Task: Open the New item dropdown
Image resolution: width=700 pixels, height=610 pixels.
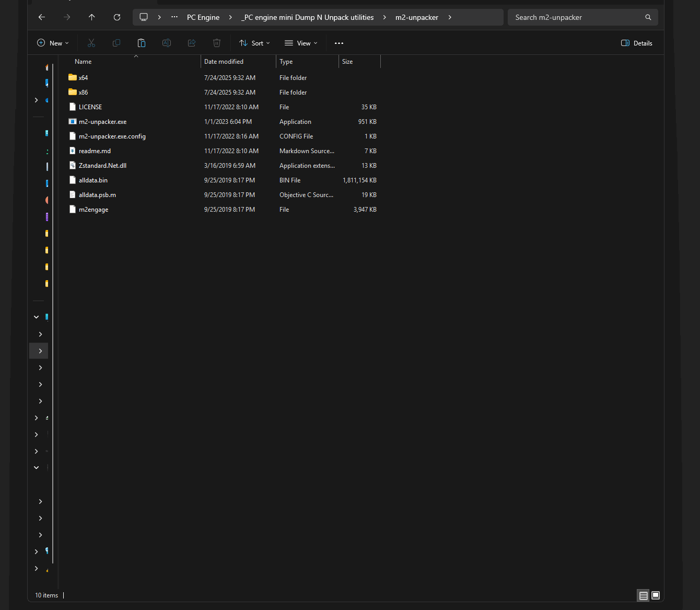Action: 53,43
